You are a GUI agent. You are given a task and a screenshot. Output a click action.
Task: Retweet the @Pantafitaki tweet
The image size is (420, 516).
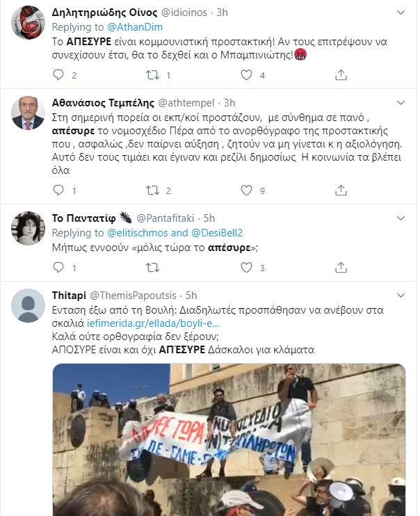click(x=152, y=268)
